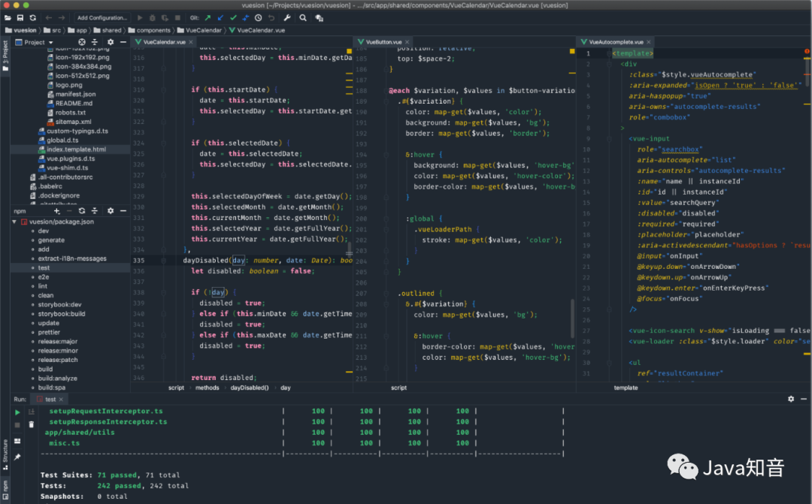Open Run panel gear settings
The width and height of the screenshot is (812, 504).
point(791,399)
